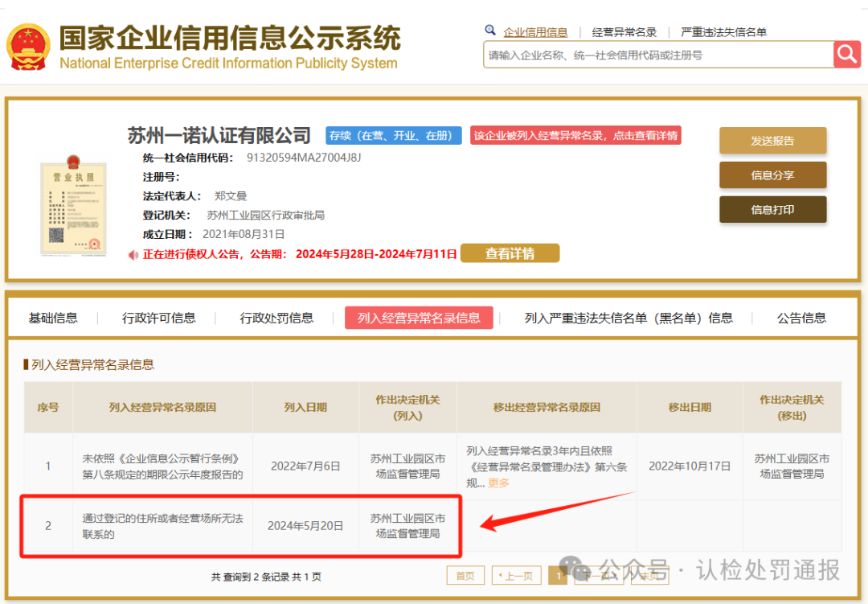Screen dimensions: 868x604
Task: Switch to the 基础信息 tab
Action: pos(53,318)
